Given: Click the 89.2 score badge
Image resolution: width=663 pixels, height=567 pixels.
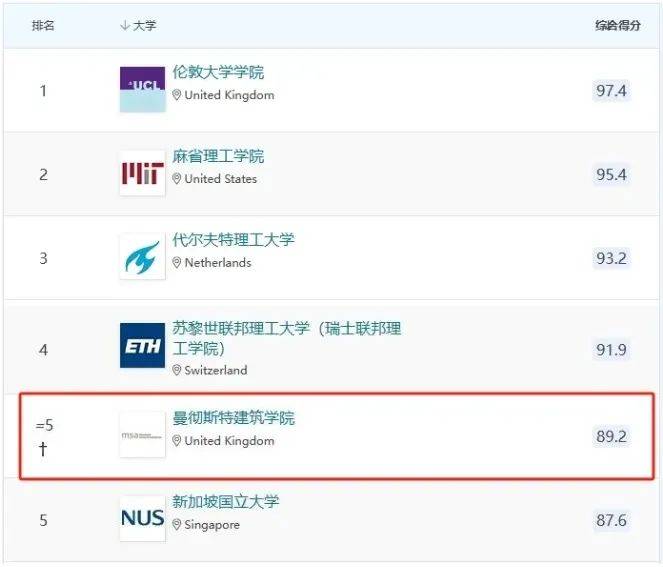Looking at the screenshot, I should (x=611, y=436).
